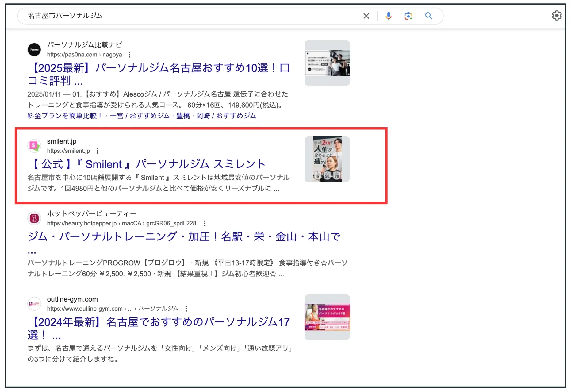Viewport: 571px width, 392px height.
Task: Clear the search box with the X icon
Action: (366, 16)
